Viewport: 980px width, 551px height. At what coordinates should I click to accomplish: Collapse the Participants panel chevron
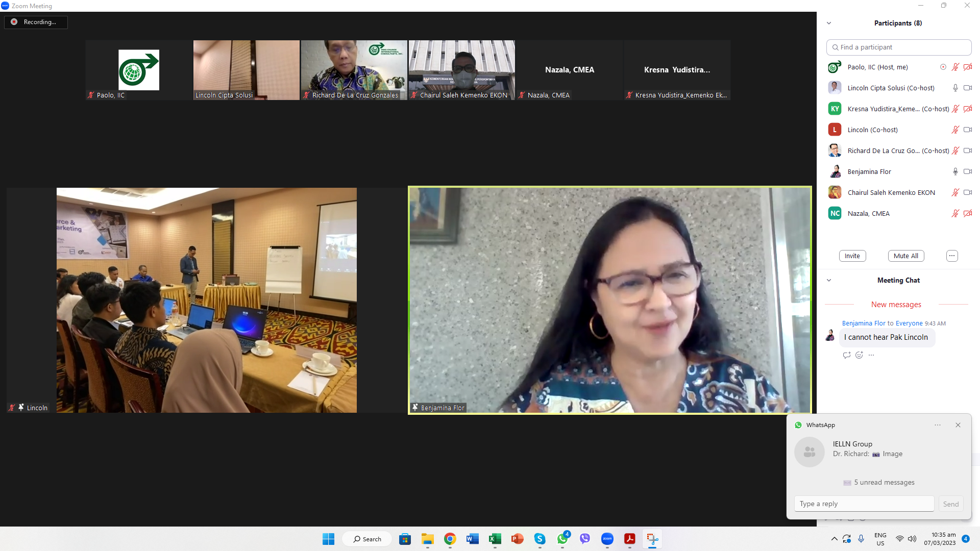click(829, 23)
